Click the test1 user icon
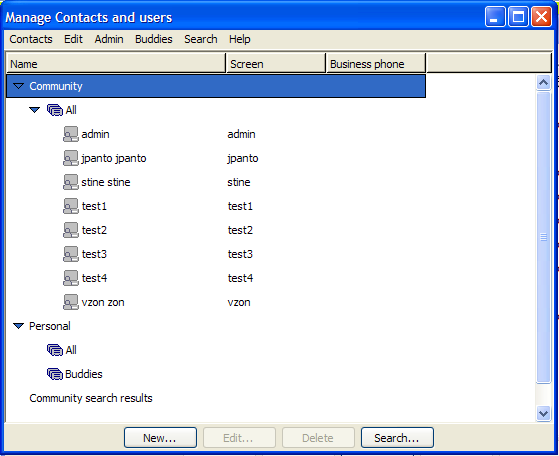The height and width of the screenshot is (456, 559). point(71,206)
